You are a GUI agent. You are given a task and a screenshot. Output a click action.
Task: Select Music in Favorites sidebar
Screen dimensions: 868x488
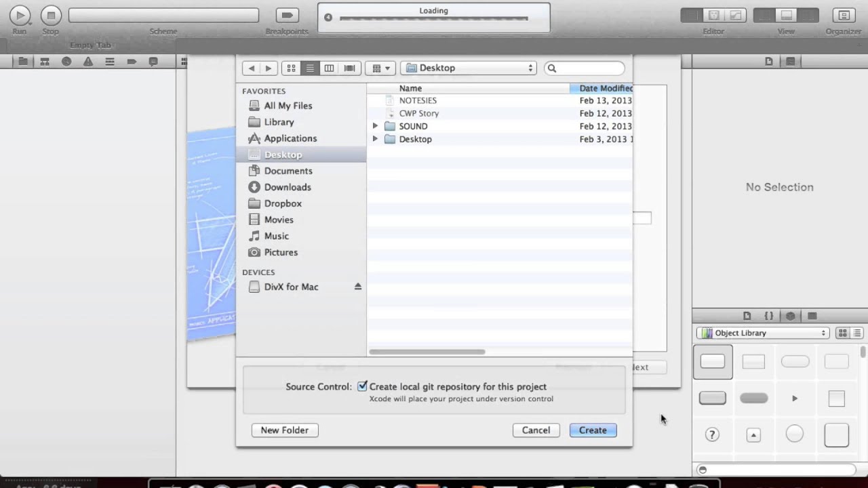point(301,236)
